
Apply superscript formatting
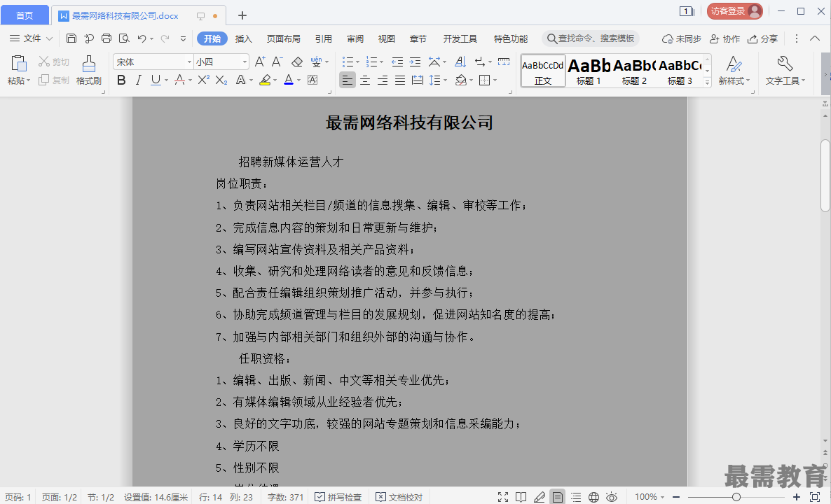click(203, 80)
